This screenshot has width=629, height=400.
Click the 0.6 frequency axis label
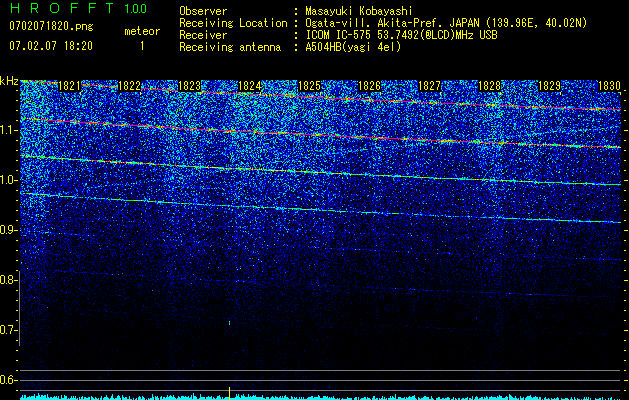(x=8, y=380)
